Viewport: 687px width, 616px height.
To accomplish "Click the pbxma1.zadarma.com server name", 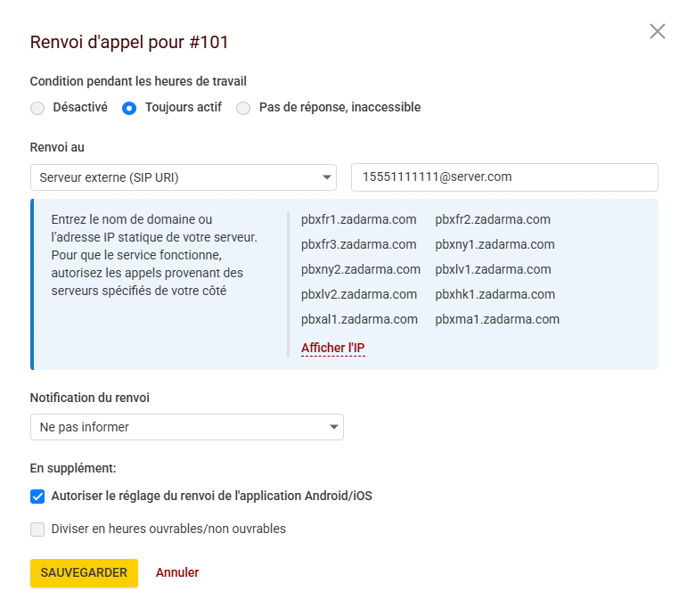I will pos(497,319).
